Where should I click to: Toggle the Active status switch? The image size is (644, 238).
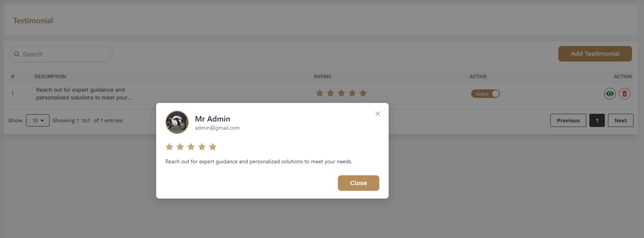point(486,94)
